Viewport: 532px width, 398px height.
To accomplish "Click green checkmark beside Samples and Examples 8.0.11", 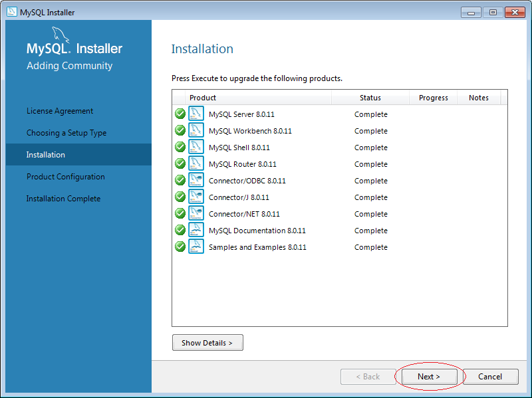I will pos(180,247).
